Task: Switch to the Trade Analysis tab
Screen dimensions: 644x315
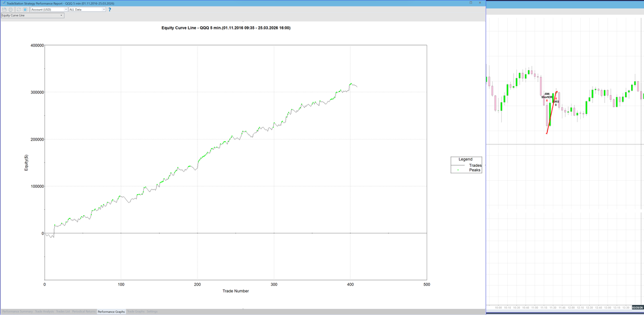Action: point(45,311)
